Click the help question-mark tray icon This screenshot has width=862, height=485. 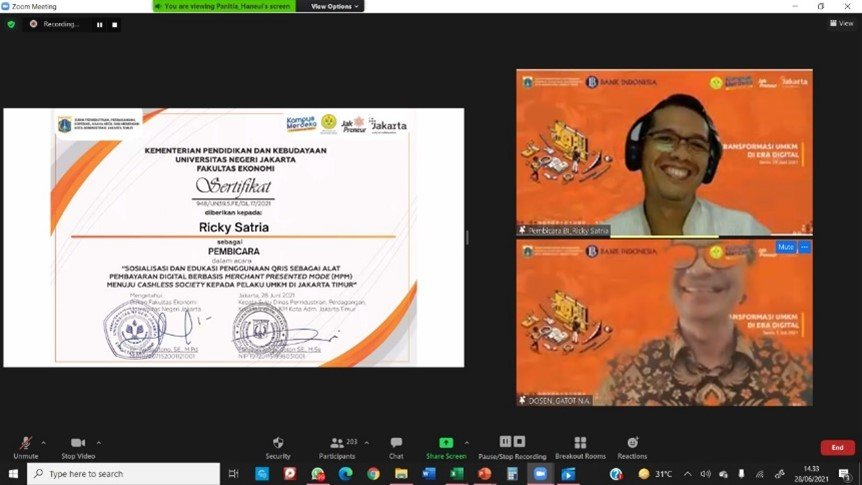(616, 473)
